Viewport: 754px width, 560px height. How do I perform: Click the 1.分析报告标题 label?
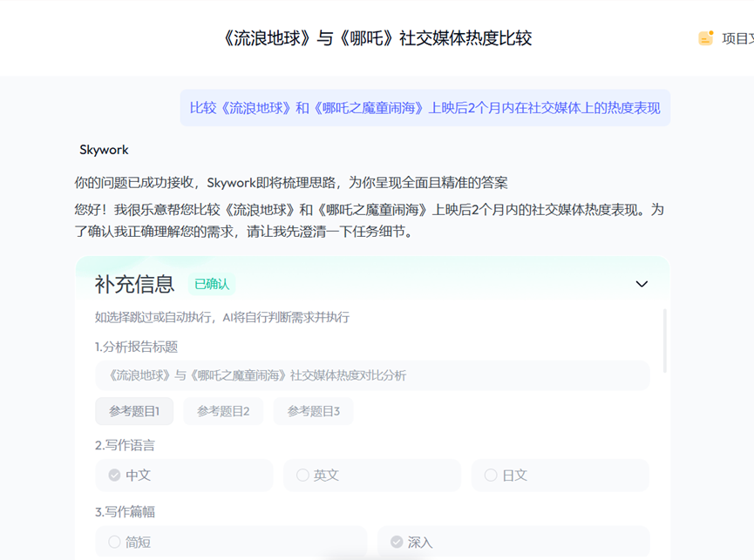[136, 347]
